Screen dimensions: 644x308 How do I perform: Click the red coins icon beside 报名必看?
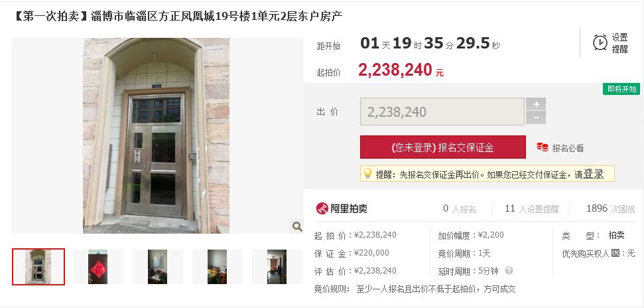pos(542,147)
